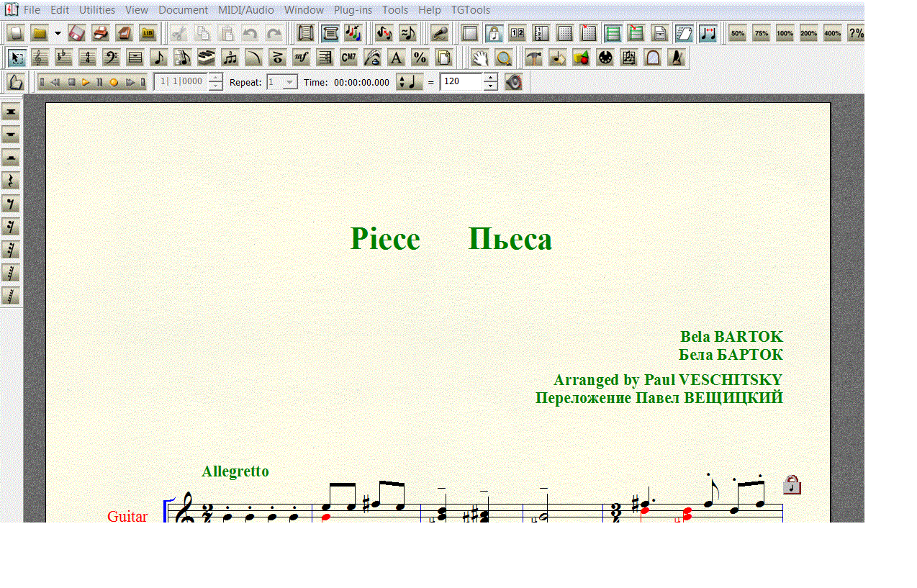Select the Hand Grabber tool

click(x=480, y=58)
